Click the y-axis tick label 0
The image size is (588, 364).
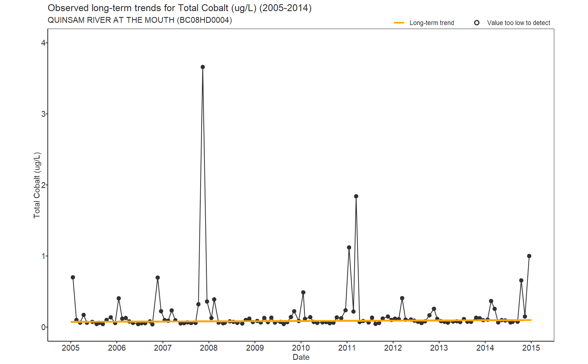click(43, 327)
